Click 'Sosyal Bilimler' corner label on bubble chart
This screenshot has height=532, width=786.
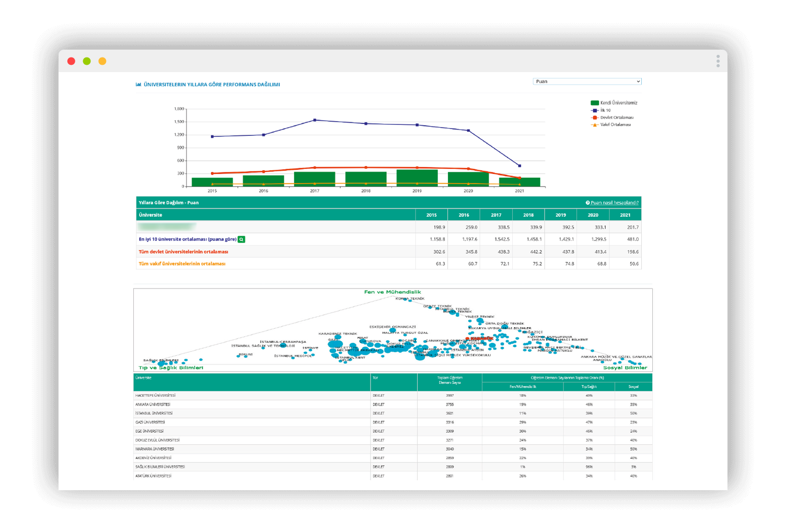(625, 368)
